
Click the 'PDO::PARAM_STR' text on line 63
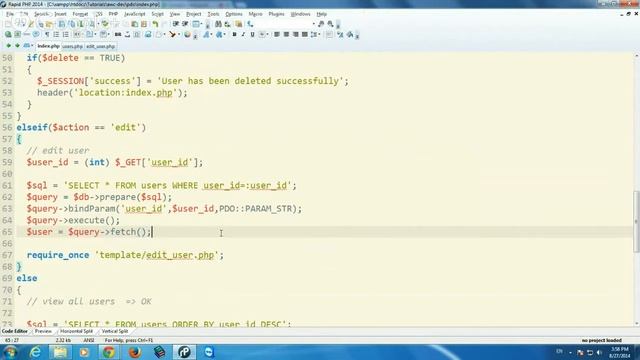click(x=256, y=209)
